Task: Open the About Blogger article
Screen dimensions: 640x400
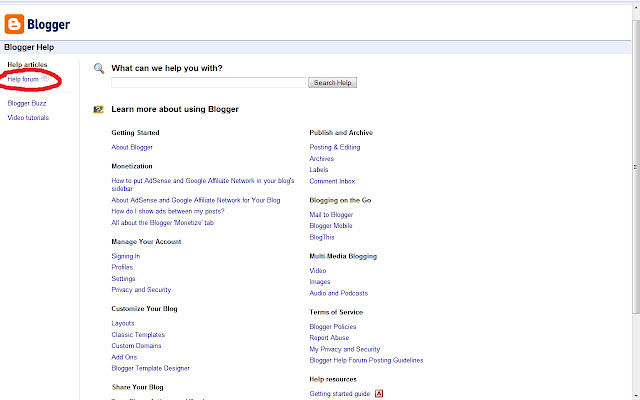Action: pos(132,147)
